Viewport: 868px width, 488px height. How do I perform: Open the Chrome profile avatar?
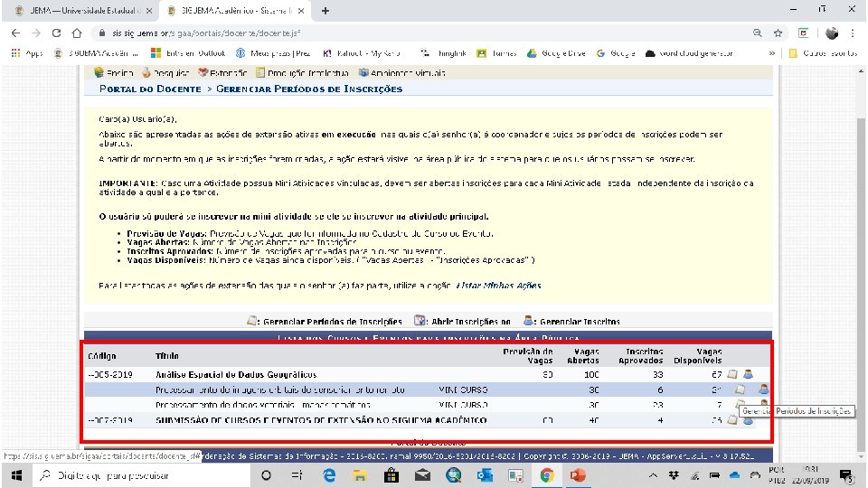(x=832, y=33)
